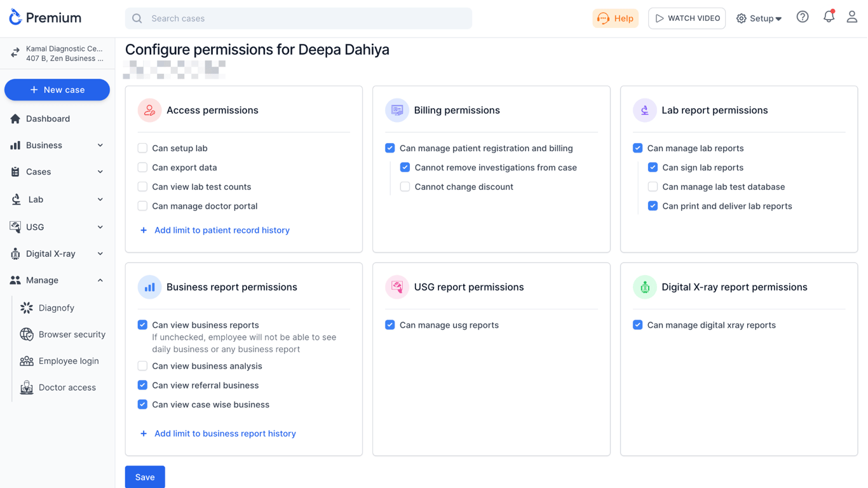Image resolution: width=868 pixels, height=488 pixels.
Task: Open Doctor access page
Action: (x=67, y=388)
